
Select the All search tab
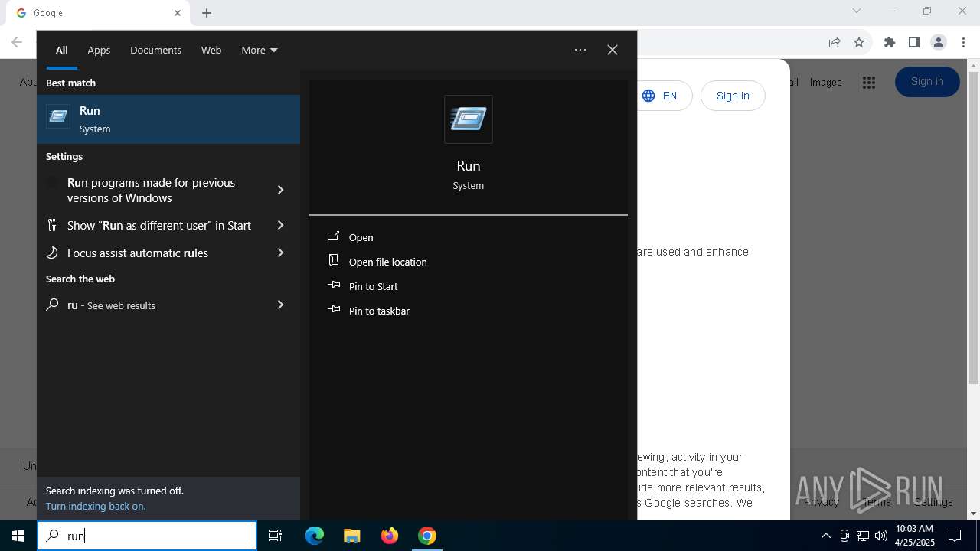tap(62, 50)
